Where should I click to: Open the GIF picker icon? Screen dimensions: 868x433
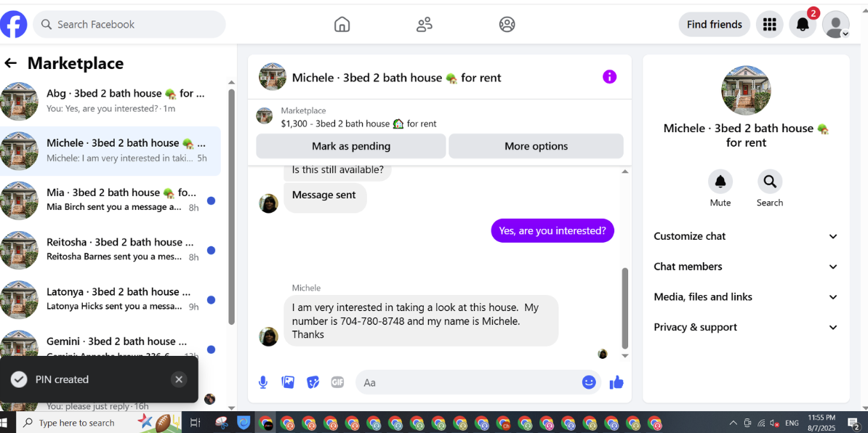click(338, 382)
